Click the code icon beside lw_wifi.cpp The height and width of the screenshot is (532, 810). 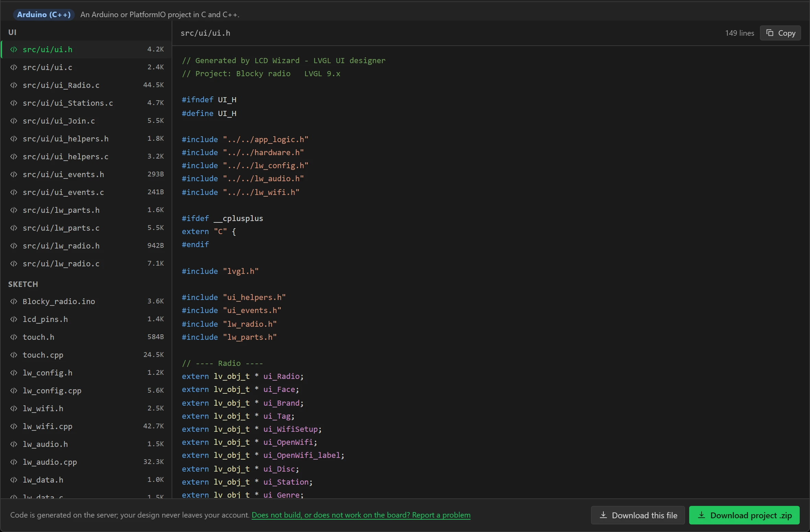click(14, 426)
